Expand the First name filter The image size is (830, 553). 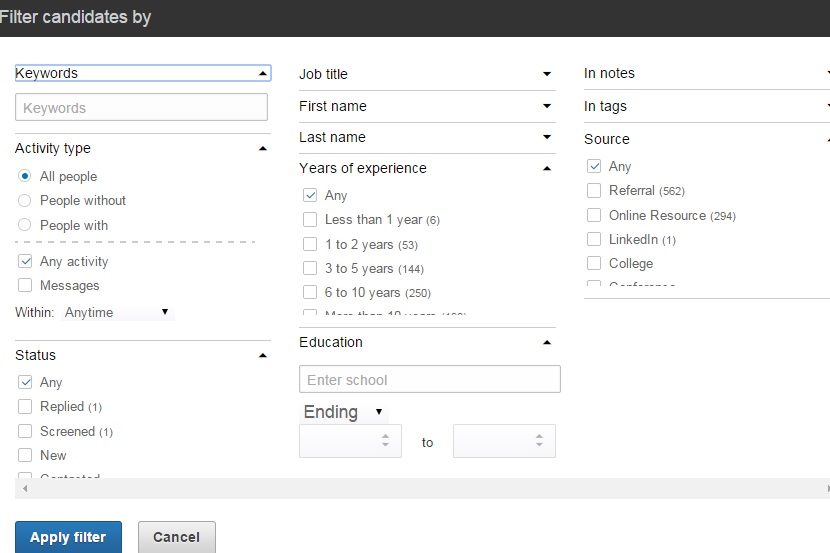point(546,106)
